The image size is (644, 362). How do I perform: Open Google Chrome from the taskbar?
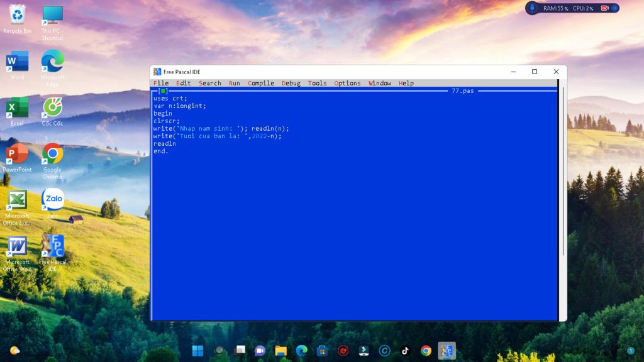pyautogui.click(x=426, y=351)
